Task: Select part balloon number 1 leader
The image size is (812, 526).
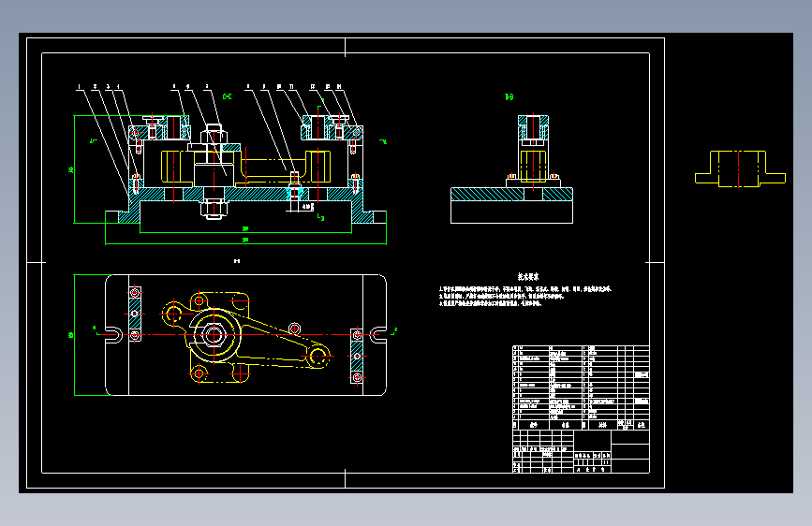Action: click(x=103, y=139)
